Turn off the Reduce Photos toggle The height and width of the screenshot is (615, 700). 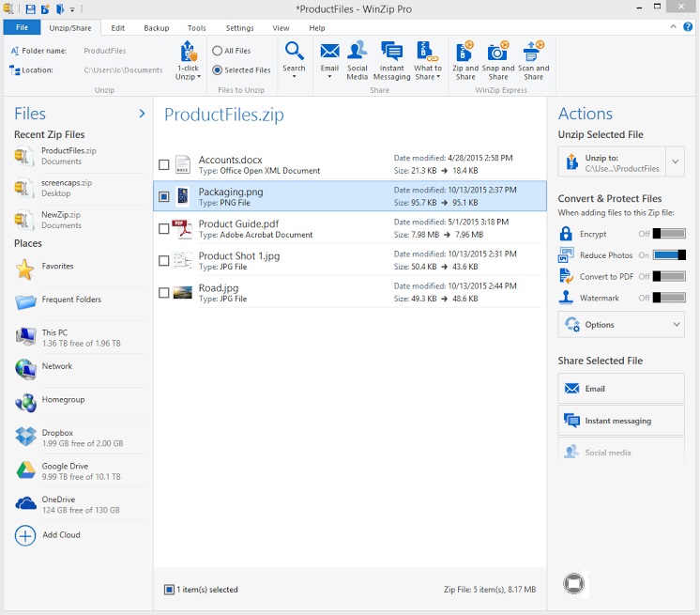pos(669,255)
